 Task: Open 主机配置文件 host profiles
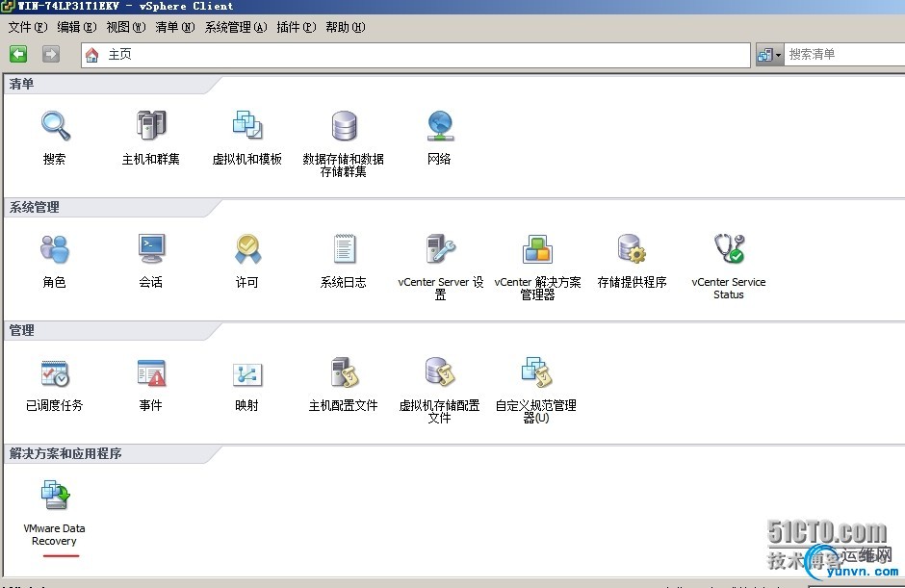[x=345, y=372]
